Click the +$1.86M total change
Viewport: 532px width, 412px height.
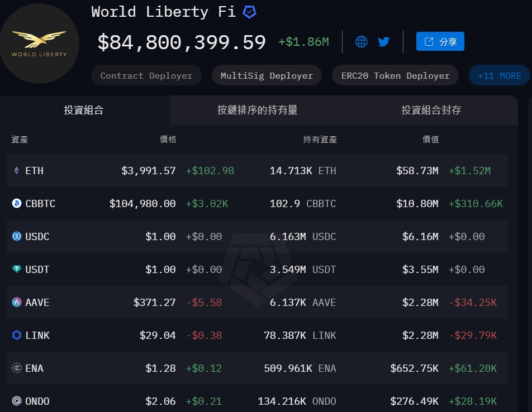[x=303, y=42]
